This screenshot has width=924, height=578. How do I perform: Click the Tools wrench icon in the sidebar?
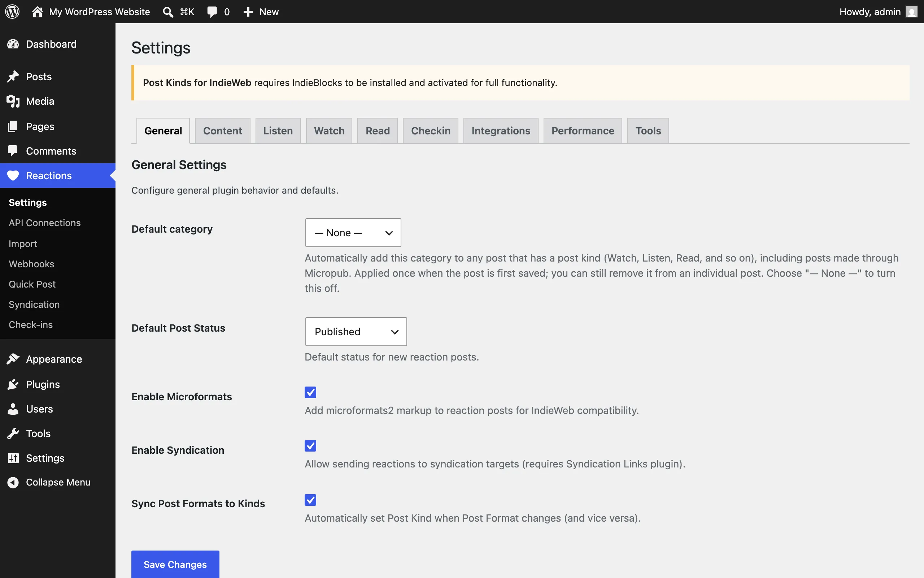(13, 433)
